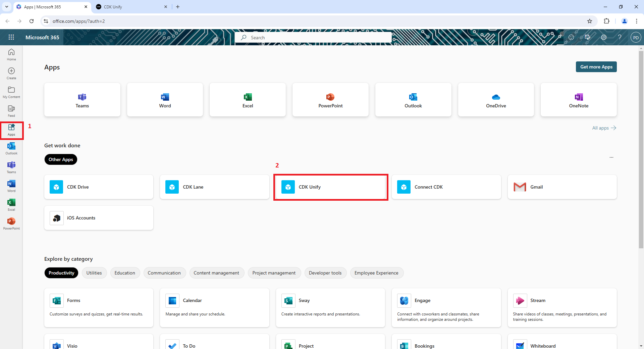The height and width of the screenshot is (349, 644).
Task: Select the Utilities category
Action: pos(94,273)
